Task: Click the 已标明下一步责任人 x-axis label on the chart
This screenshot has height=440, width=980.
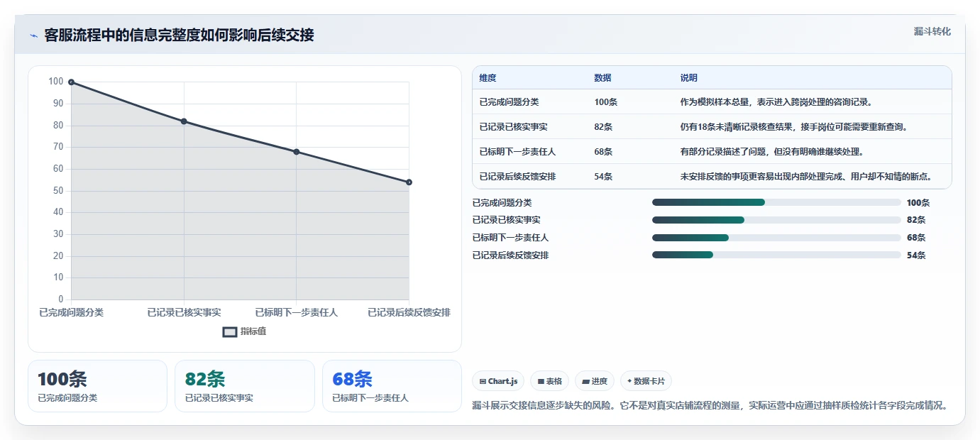Action: [x=297, y=312]
